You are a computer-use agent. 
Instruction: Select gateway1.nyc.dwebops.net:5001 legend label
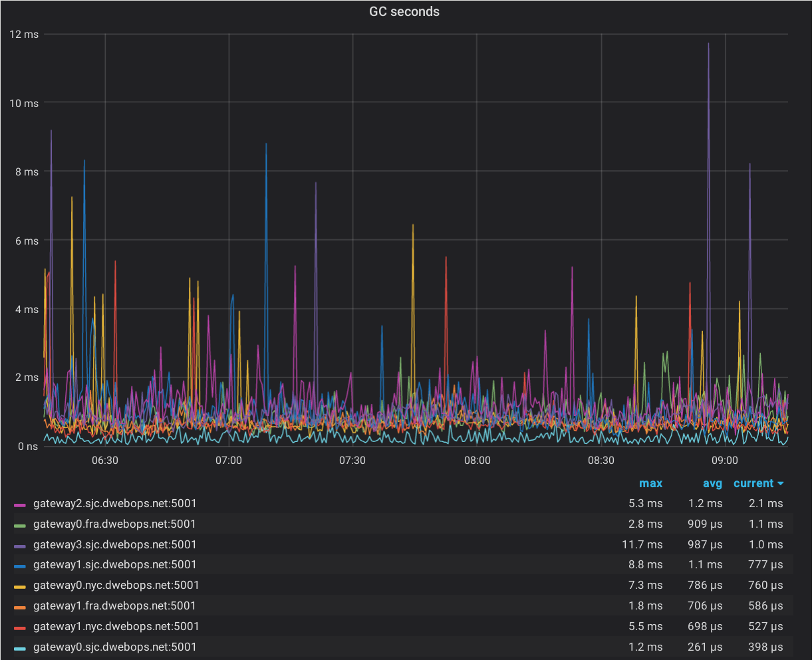(x=116, y=627)
